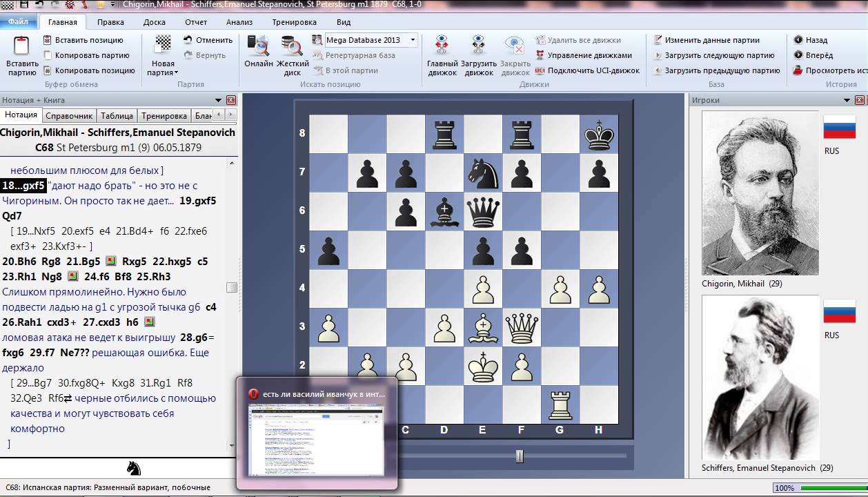Click move 29.f7 in notation
This screenshot has height=497, width=868.
41,353
